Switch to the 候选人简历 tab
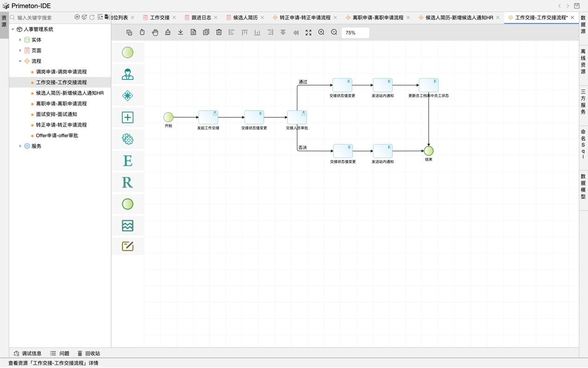Viewport: 588px width, 368px height. click(x=245, y=18)
